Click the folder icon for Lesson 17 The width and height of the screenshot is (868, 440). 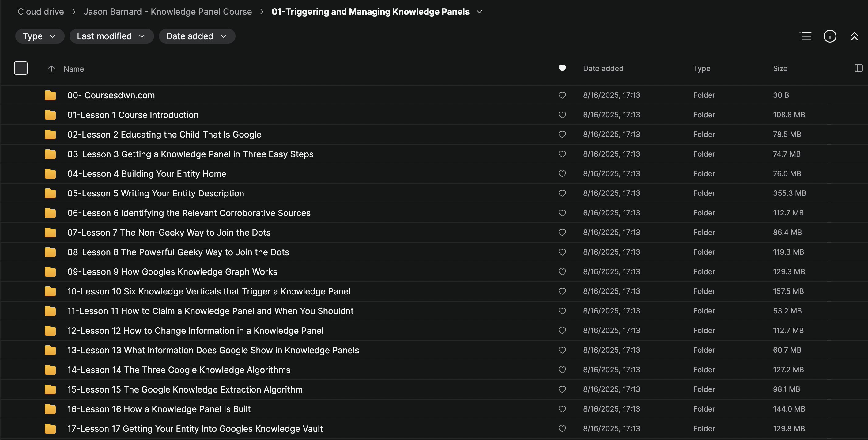point(50,429)
